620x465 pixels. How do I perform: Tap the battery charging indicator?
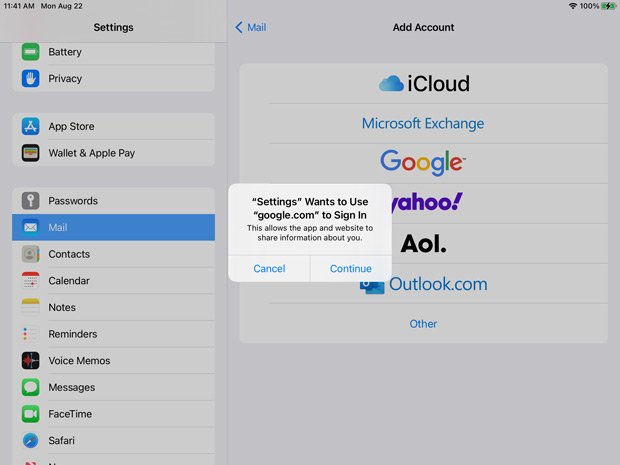click(608, 6)
